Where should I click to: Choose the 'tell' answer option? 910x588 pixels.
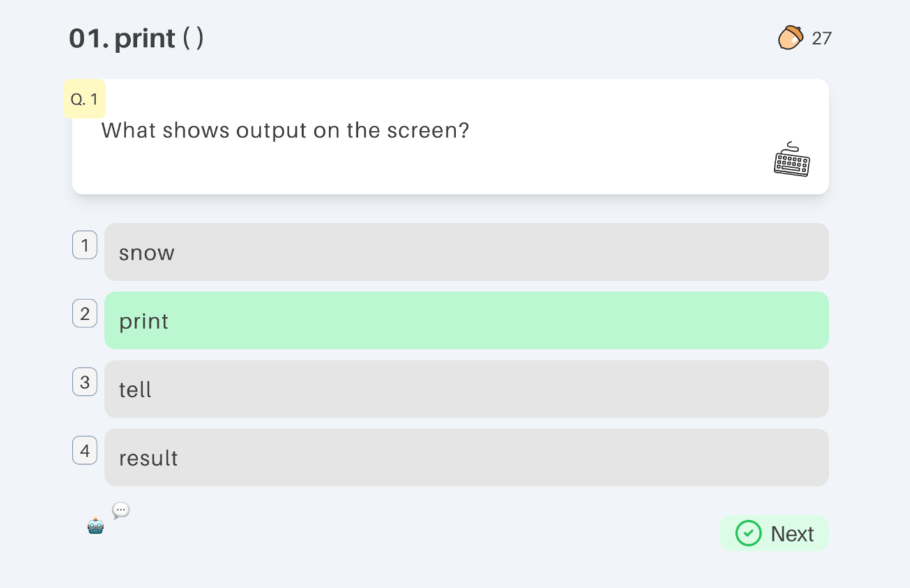pyautogui.click(x=466, y=389)
